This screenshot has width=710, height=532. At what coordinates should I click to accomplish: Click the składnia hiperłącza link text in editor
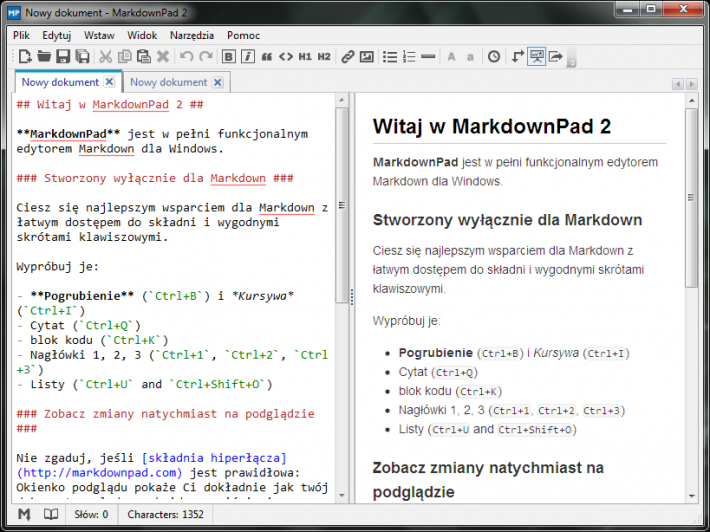click(x=214, y=458)
